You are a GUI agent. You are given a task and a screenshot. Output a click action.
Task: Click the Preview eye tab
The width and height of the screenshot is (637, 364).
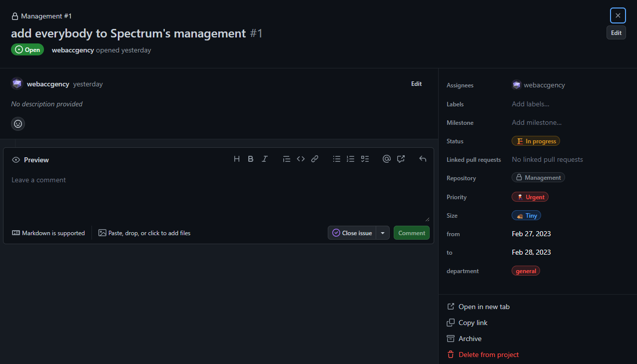tap(30, 160)
